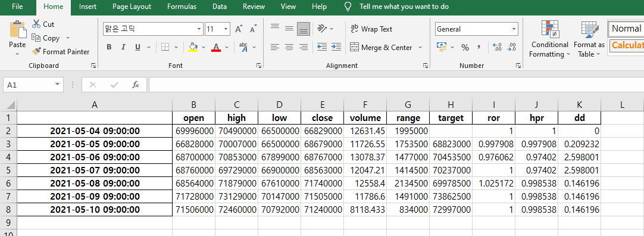Screen dimensions: 644x236
Task: Expand font color palette arrow
Action: pyautogui.click(x=226, y=47)
